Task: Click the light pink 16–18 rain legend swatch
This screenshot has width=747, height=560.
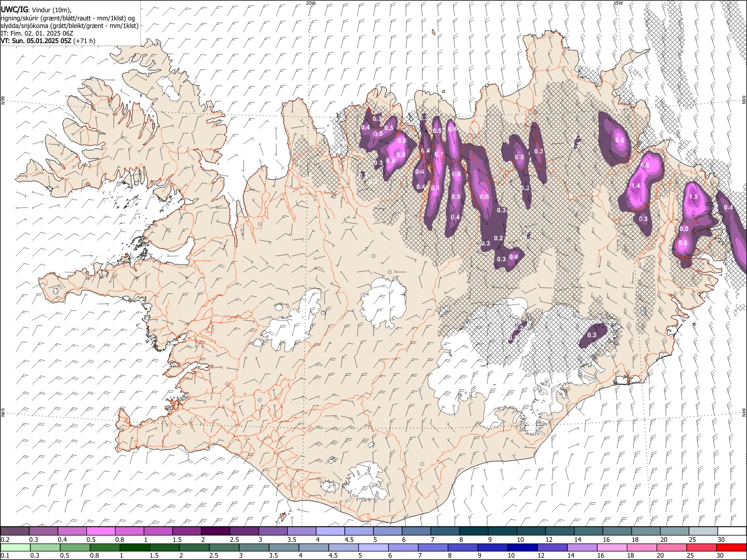Action: [x=612, y=547]
